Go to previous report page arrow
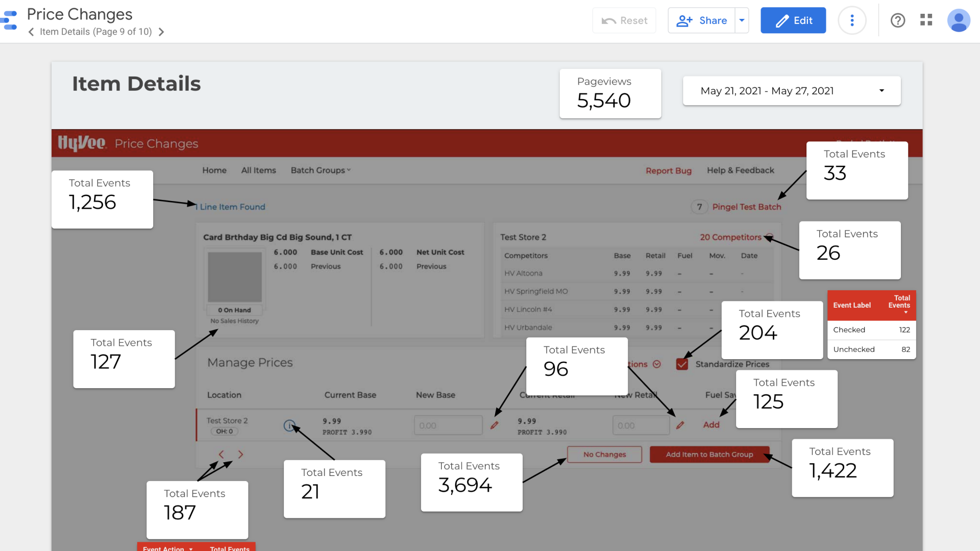The image size is (980, 551). tap(31, 32)
